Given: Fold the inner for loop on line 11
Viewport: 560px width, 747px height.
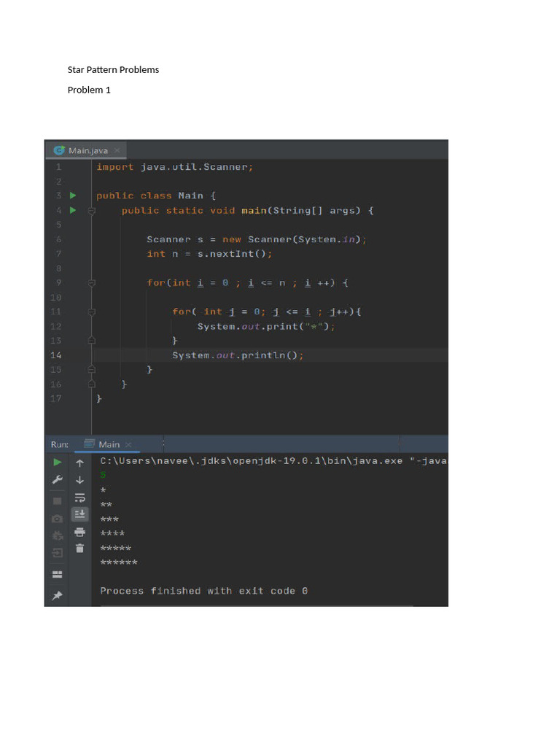Looking at the screenshot, I should (x=92, y=312).
